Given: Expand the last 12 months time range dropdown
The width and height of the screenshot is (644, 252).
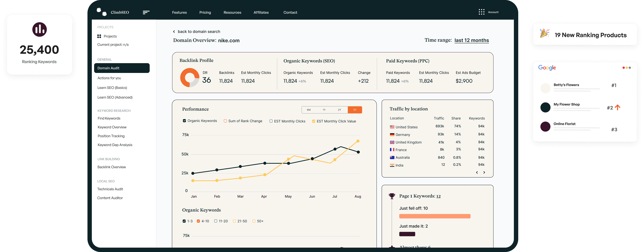Looking at the screenshot, I should click(471, 40).
